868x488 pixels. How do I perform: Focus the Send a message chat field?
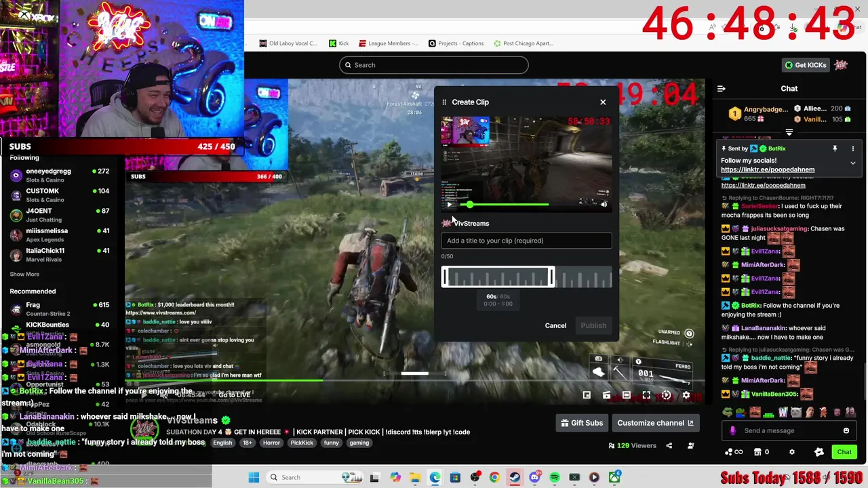pyautogui.click(x=789, y=430)
